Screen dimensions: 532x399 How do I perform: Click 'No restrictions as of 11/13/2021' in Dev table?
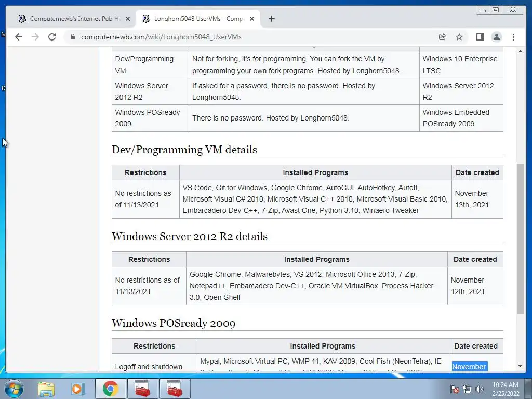[x=145, y=199]
